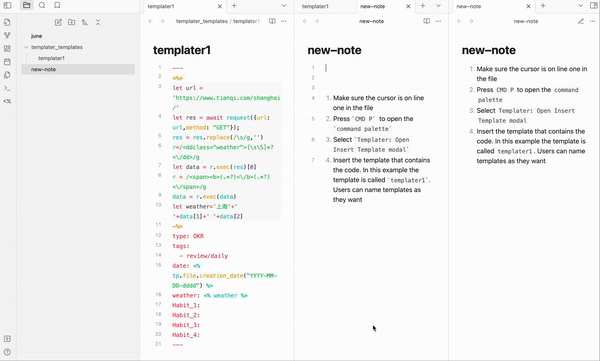Viewport: 600px width, 361px height.
Task: Open tab list dropdown of the templater1 group
Action: point(284,6)
